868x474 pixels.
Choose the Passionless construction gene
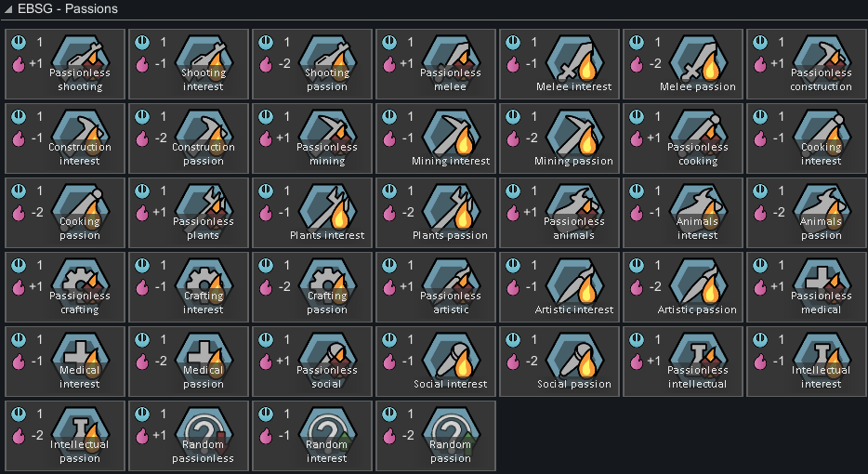click(x=807, y=64)
